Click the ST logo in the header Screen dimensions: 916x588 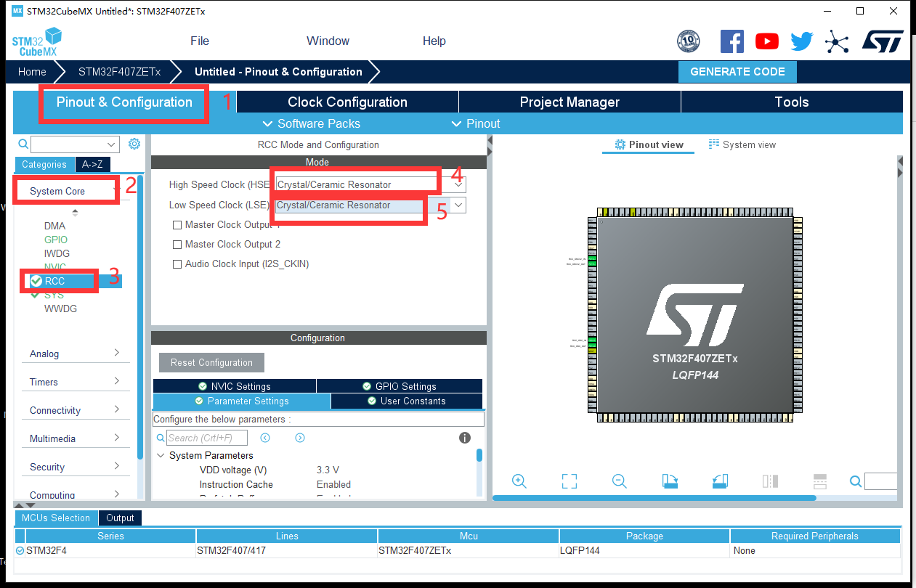[x=883, y=41]
